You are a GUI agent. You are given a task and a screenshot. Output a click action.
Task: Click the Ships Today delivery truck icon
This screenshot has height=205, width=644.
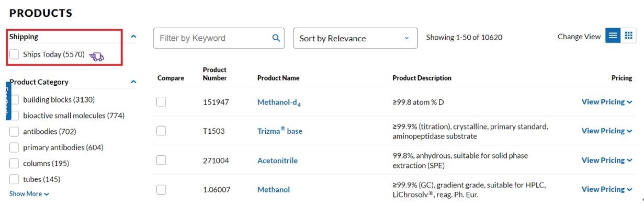[x=96, y=56]
